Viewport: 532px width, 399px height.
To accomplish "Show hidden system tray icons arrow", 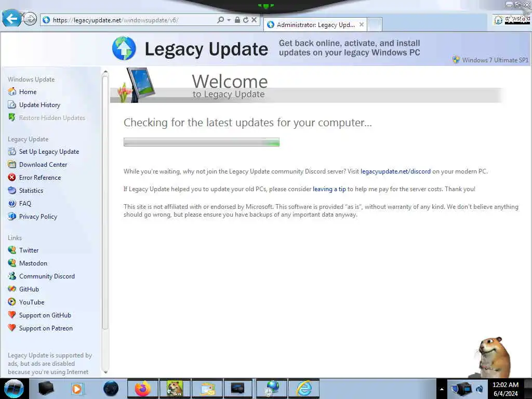I will 442,389.
